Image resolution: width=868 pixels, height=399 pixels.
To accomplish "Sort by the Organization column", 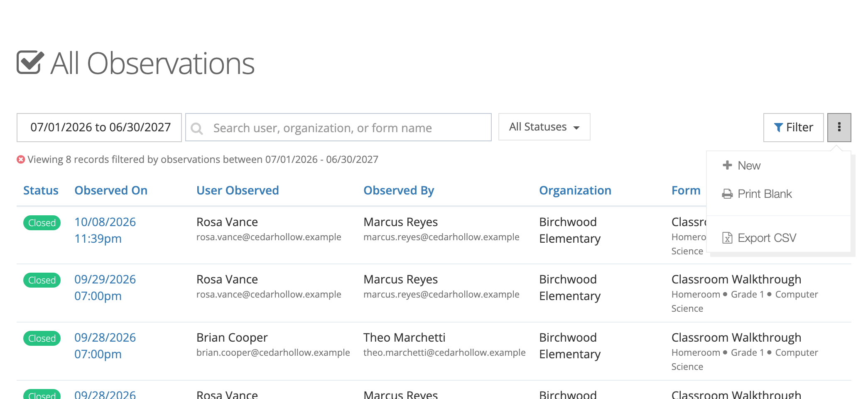I will (x=575, y=190).
